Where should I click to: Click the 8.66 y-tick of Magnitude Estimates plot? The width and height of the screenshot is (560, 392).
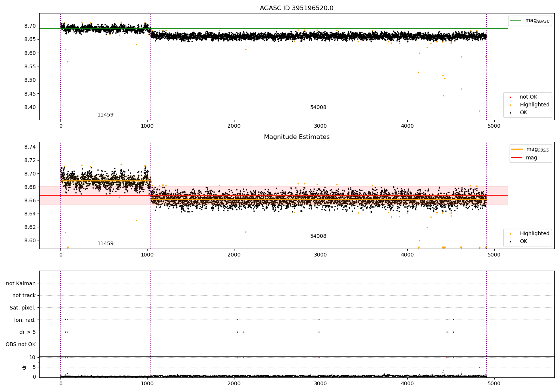pyautogui.click(x=30, y=200)
